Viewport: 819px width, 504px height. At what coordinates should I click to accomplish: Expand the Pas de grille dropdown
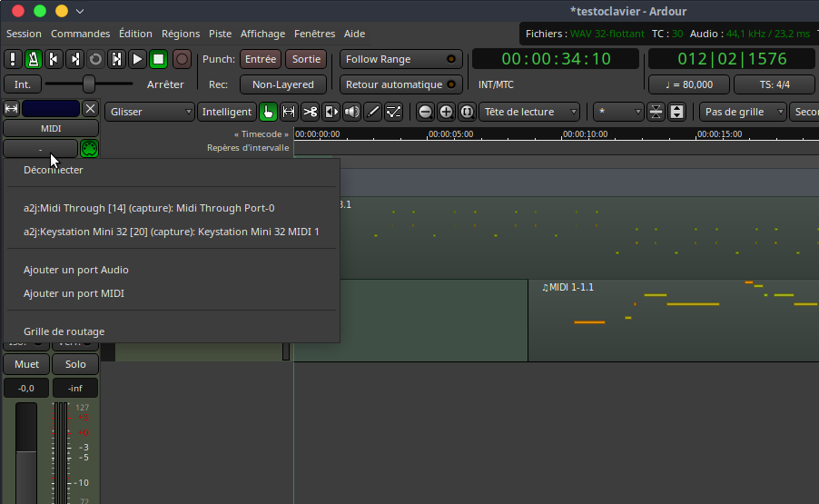(x=743, y=112)
